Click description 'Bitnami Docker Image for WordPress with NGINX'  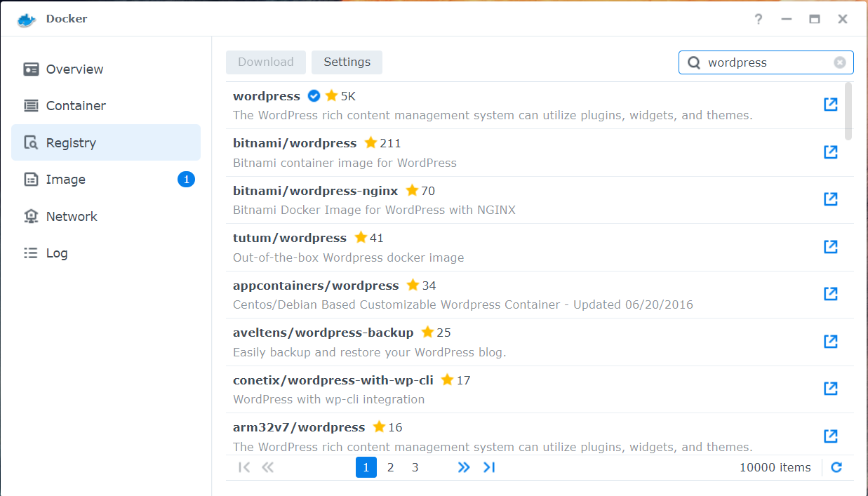point(374,210)
